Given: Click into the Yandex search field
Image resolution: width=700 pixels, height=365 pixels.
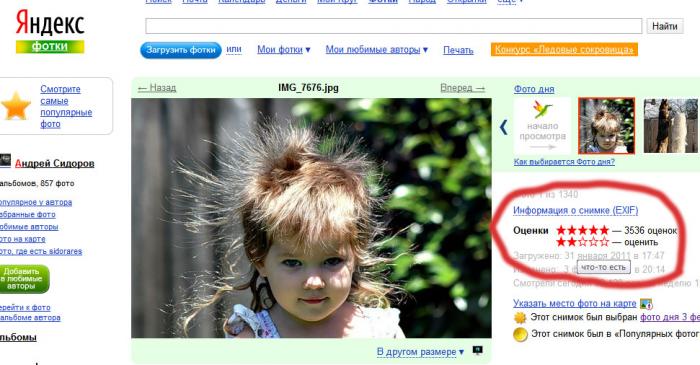Looking at the screenshot, I should tap(393, 26).
